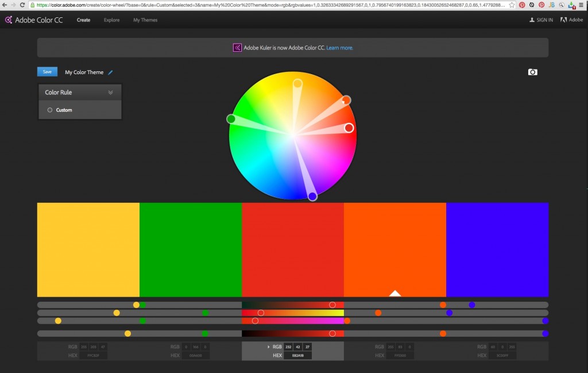Click the HEX field showing 3C00FF
This screenshot has height=373, width=588.
click(x=502, y=355)
